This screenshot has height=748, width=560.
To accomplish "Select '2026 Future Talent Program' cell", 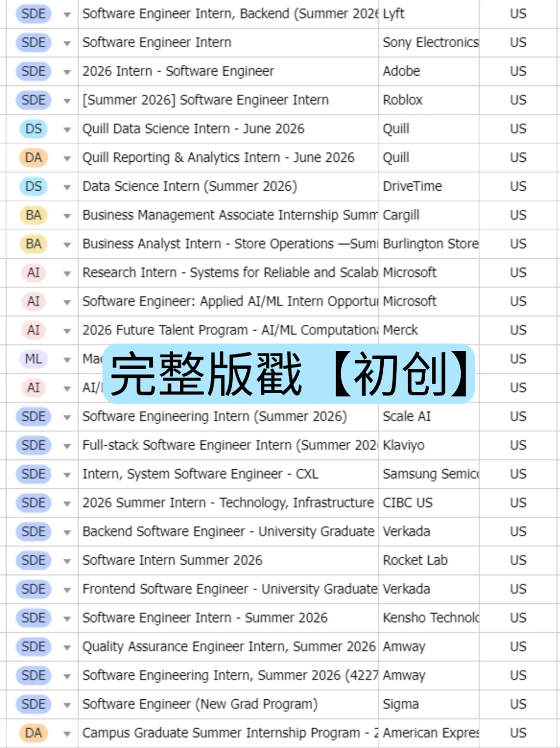I will point(228,330).
